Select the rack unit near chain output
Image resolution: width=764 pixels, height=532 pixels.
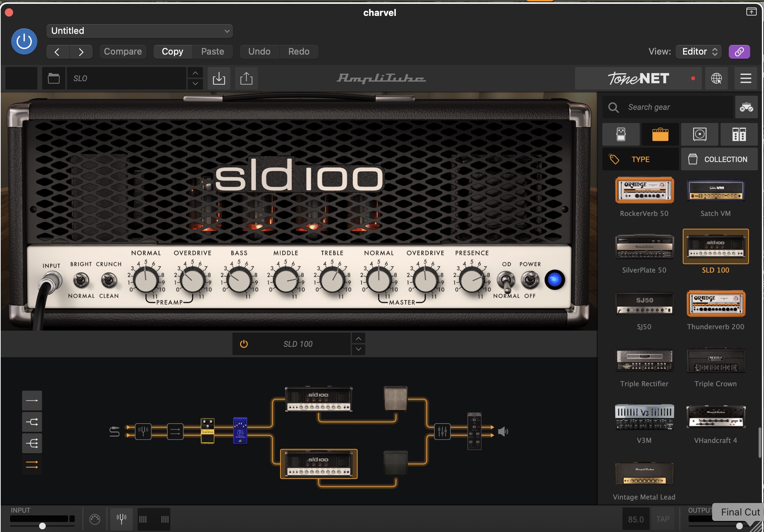point(474,431)
